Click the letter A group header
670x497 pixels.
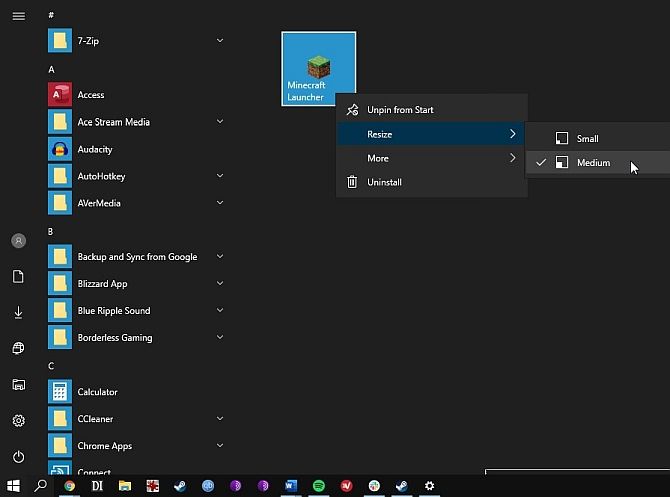(x=51, y=69)
